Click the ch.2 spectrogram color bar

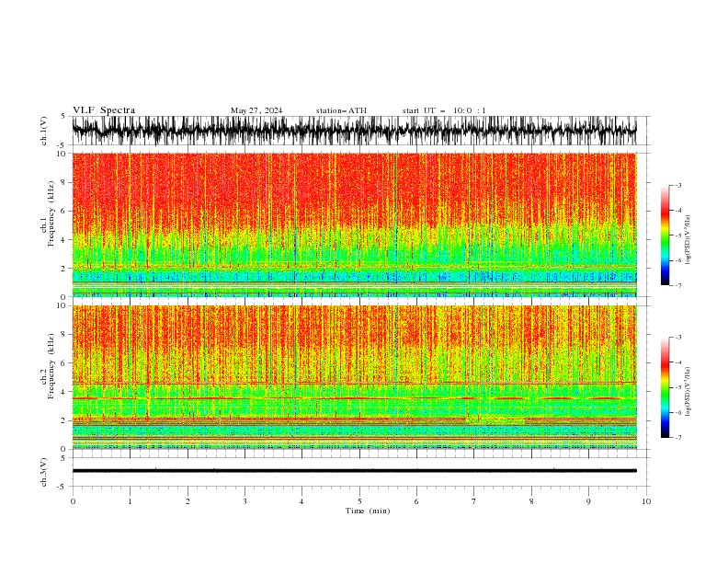665,387
